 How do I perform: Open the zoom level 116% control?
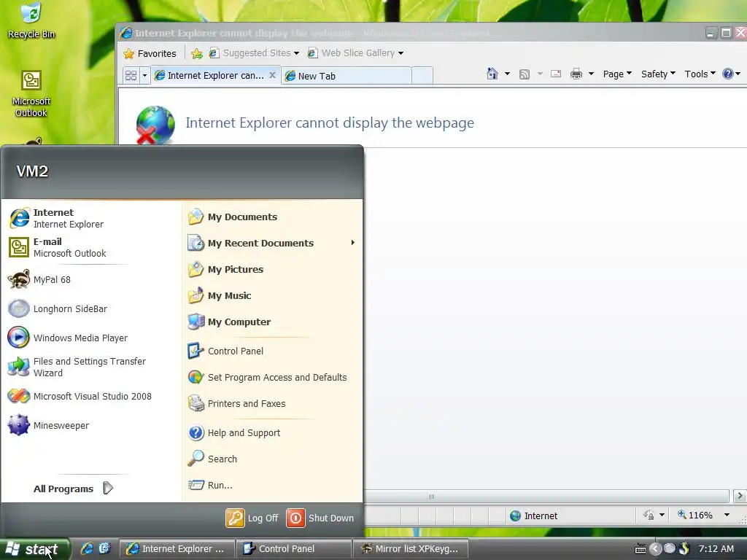703,515
